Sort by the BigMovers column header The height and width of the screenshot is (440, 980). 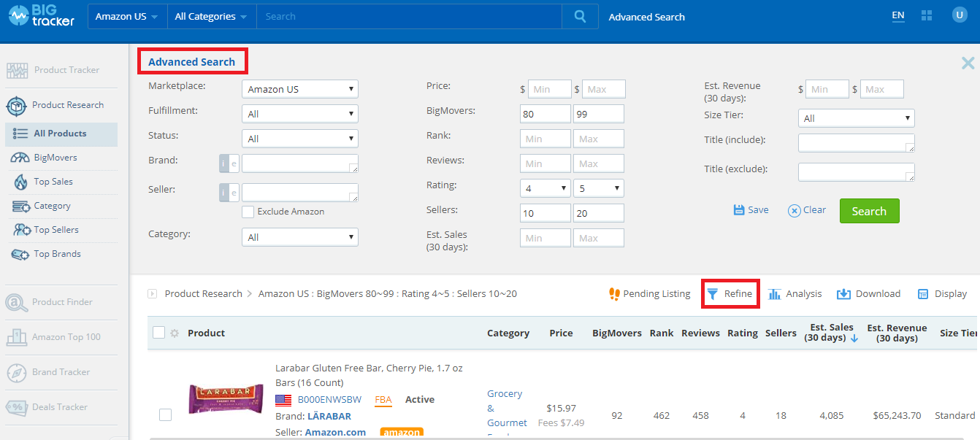(x=617, y=333)
